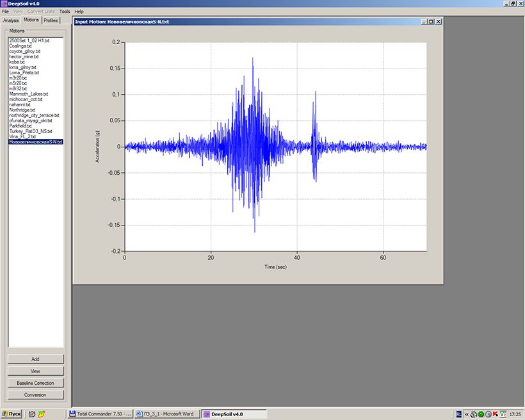Select Mammoth_Lakes.txt in motions list
This screenshot has width=525, height=420.
28,94
